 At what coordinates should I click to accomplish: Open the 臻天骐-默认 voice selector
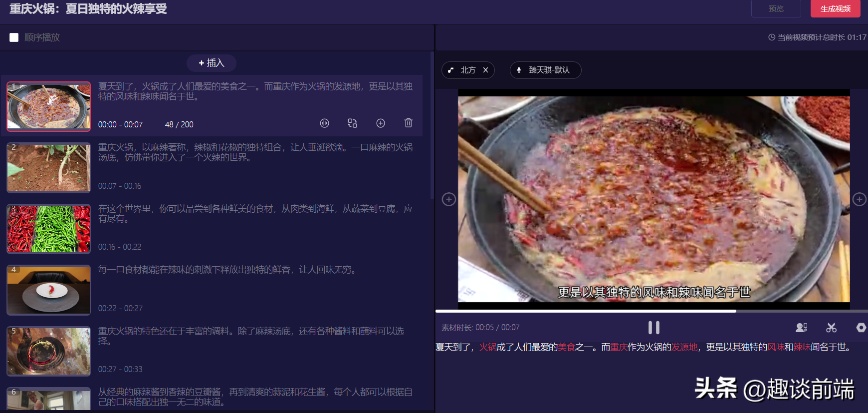[545, 70]
